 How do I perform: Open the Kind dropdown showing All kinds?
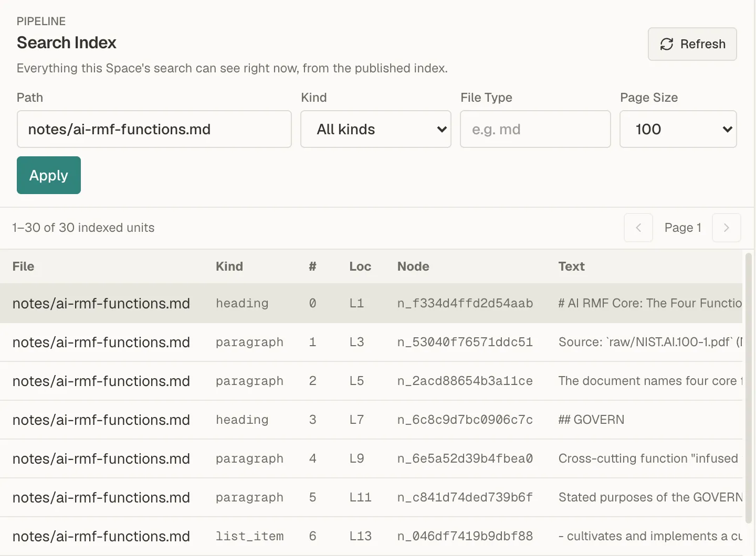(x=376, y=129)
